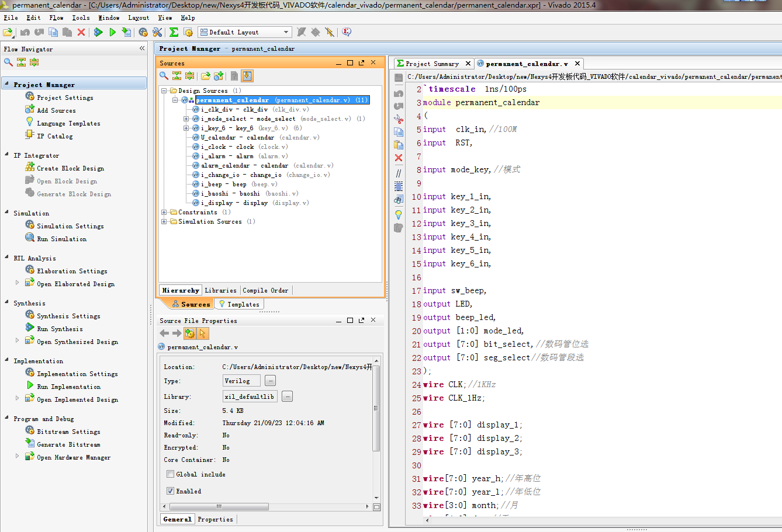Click the scissors cut icon beside editor

[399, 119]
